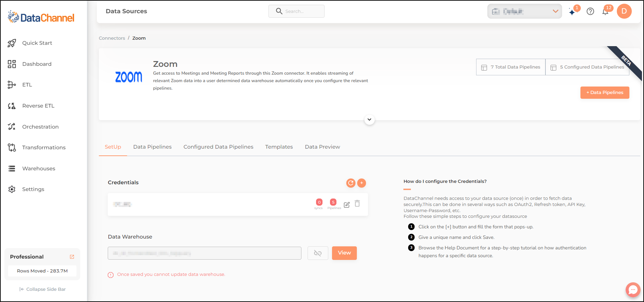Switch to the Data Pipelines tab
Screen dimensions: 644x302
(x=152, y=147)
